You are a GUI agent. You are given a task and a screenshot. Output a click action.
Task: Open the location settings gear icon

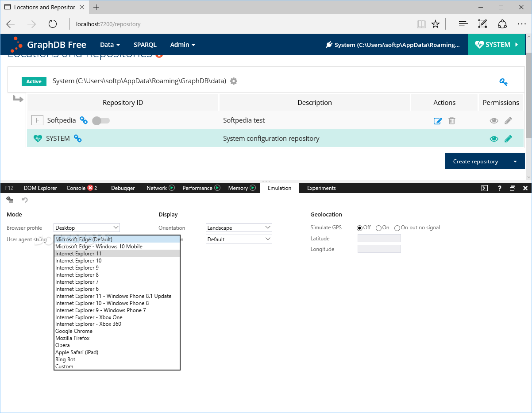click(x=234, y=81)
